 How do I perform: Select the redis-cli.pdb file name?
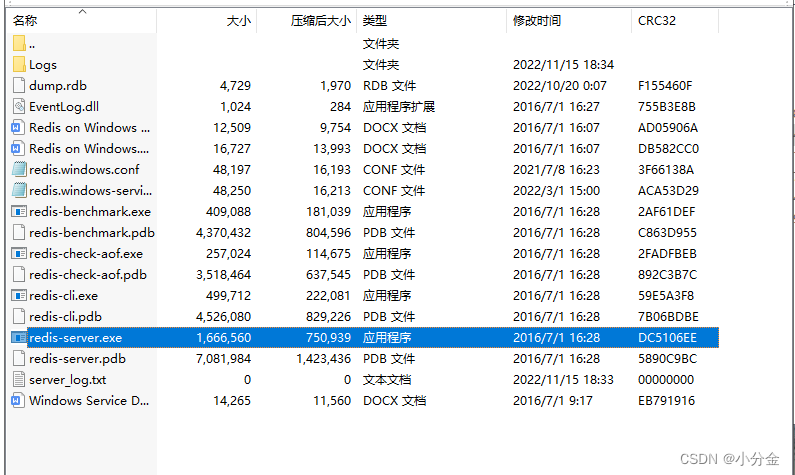[65, 317]
